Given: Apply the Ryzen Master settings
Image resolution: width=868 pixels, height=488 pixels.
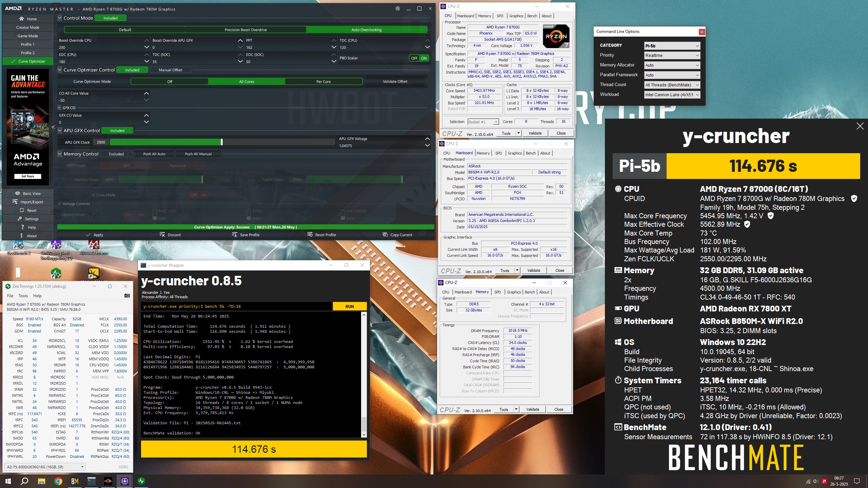Looking at the screenshot, I should click(95, 235).
